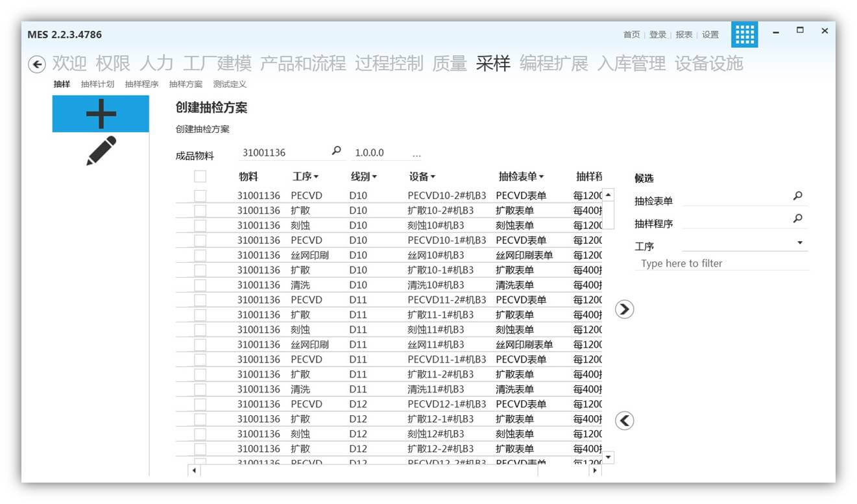Open the 产品和流程 main menu
This screenshot has width=857, height=504.
pos(303,64)
